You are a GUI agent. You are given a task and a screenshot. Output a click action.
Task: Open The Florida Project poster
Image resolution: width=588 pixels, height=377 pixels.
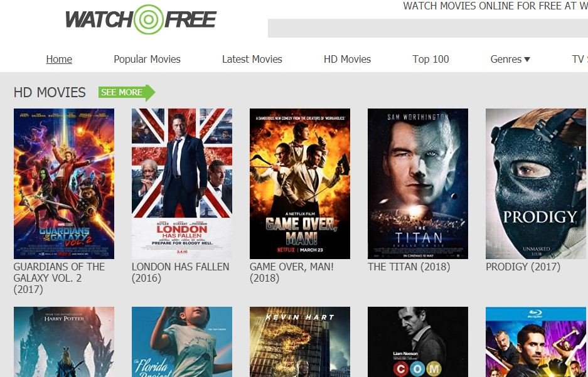pyautogui.click(x=182, y=342)
